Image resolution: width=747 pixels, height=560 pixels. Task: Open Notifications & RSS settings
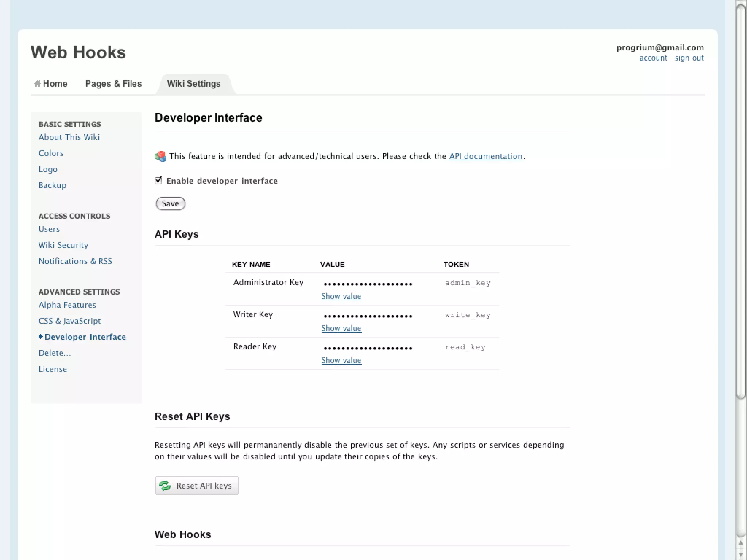pos(76,261)
